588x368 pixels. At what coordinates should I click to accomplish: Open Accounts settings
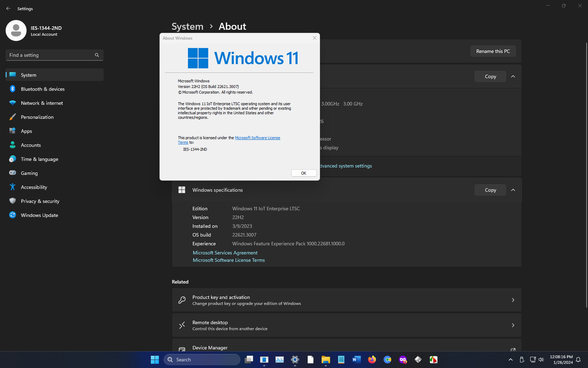pos(55,145)
